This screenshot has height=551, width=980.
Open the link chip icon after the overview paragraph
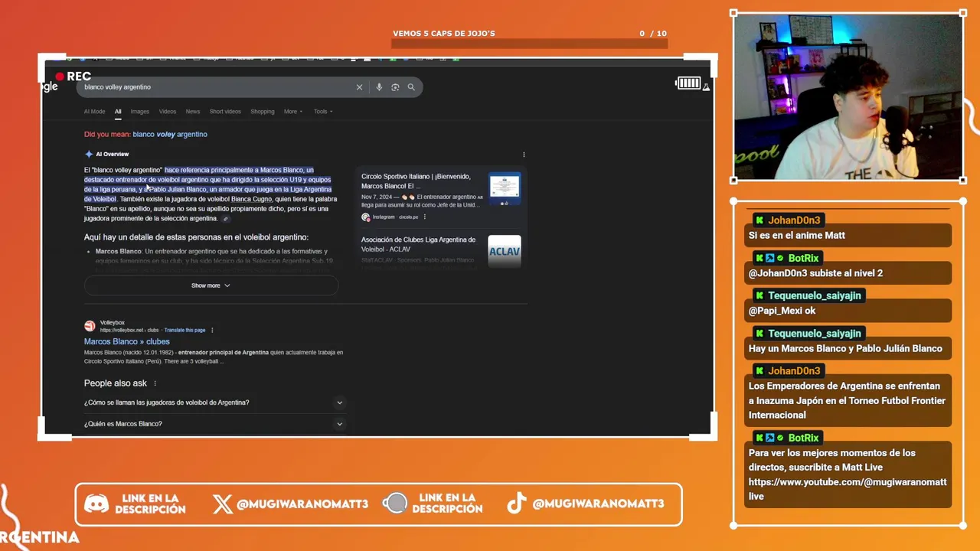click(x=225, y=219)
